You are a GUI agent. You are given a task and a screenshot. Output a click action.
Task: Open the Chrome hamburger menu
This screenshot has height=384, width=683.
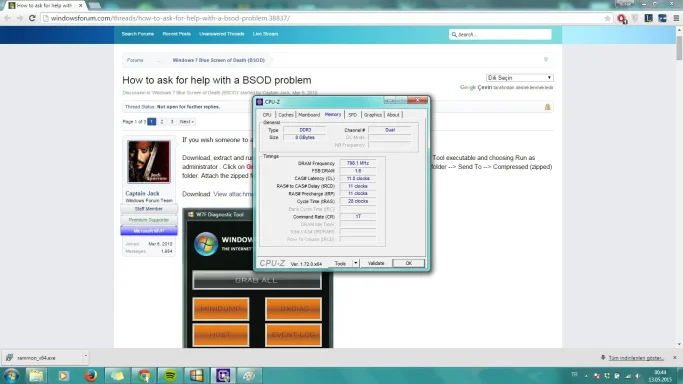coord(676,18)
